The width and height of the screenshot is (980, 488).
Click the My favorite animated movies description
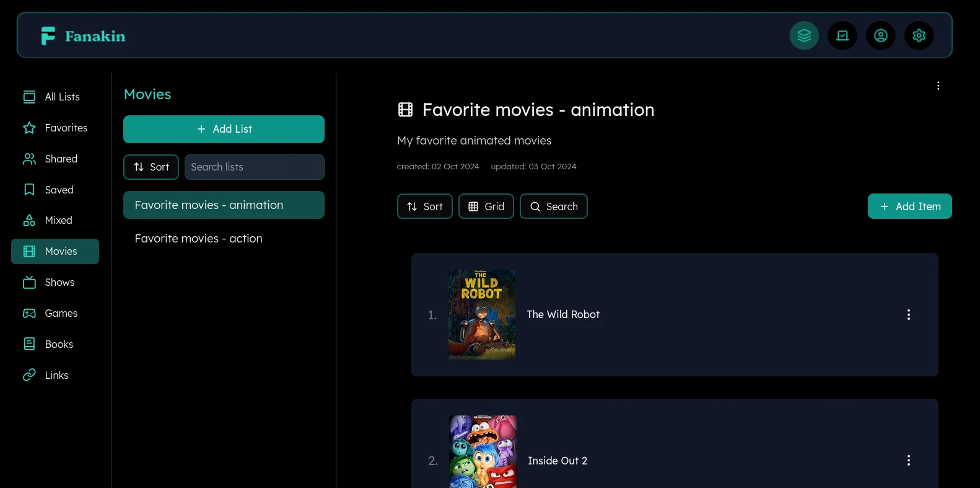click(x=475, y=141)
